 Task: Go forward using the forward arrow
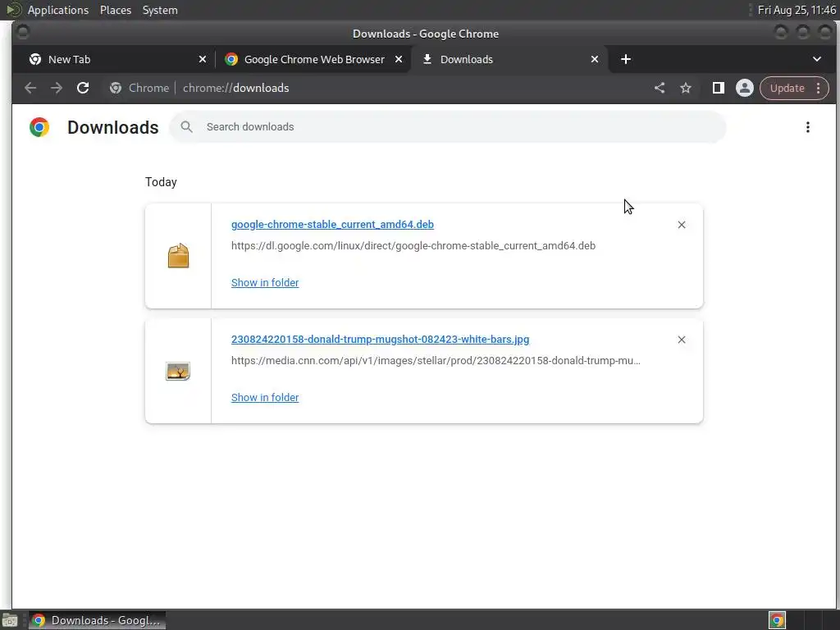(x=57, y=88)
